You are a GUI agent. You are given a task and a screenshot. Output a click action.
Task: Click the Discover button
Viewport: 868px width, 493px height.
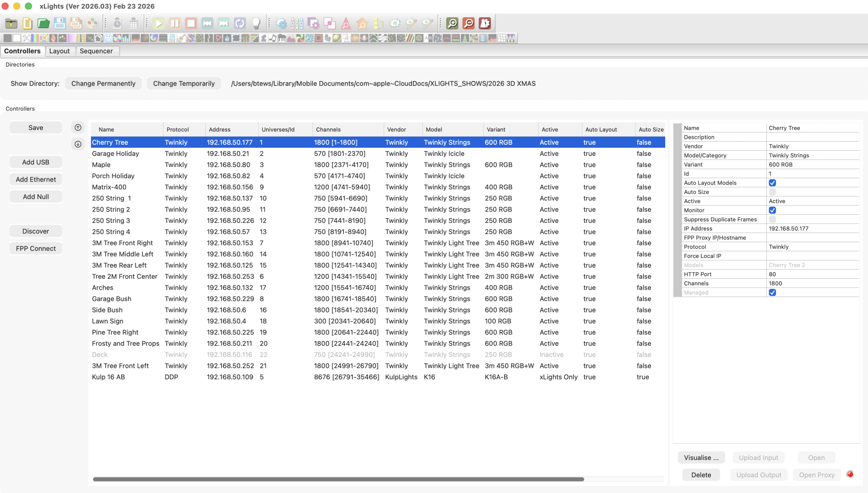click(36, 231)
